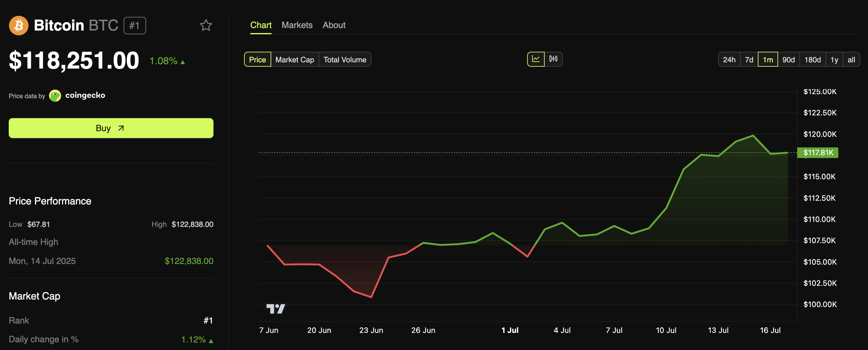Switch to the candlestick chart view icon

(x=553, y=59)
